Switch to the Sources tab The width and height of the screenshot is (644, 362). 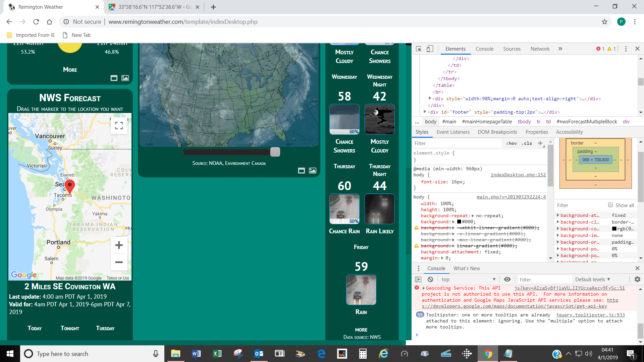click(512, 49)
